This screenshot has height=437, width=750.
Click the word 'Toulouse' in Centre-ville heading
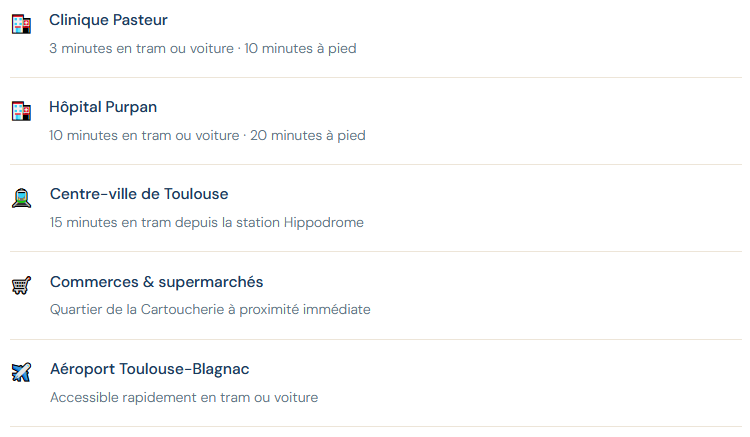tap(196, 194)
